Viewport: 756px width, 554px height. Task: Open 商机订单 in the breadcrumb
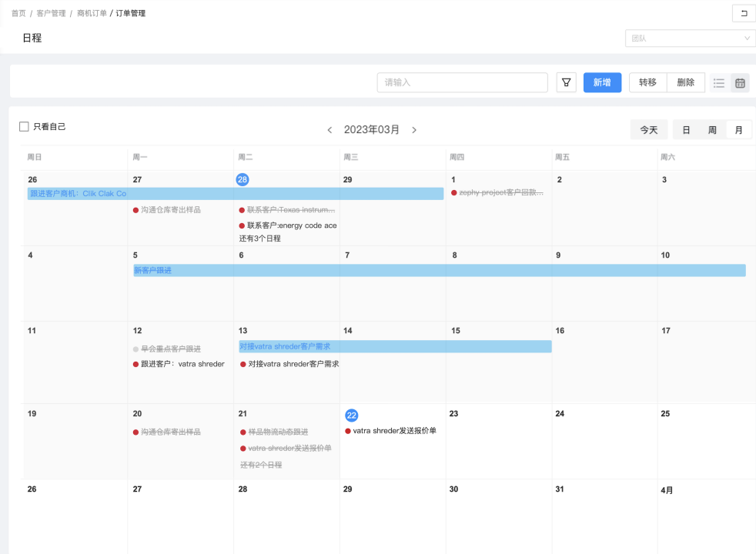(x=92, y=14)
